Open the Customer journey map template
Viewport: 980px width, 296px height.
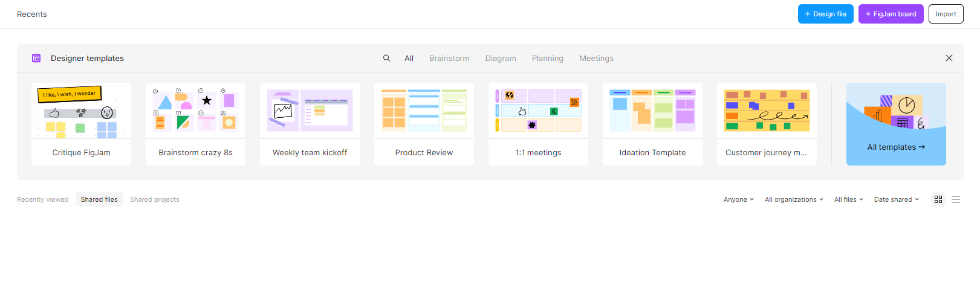[767, 124]
